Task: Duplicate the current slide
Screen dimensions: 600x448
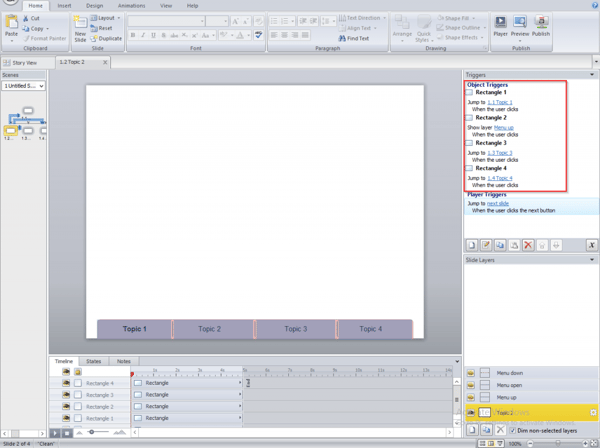Action: coord(106,38)
